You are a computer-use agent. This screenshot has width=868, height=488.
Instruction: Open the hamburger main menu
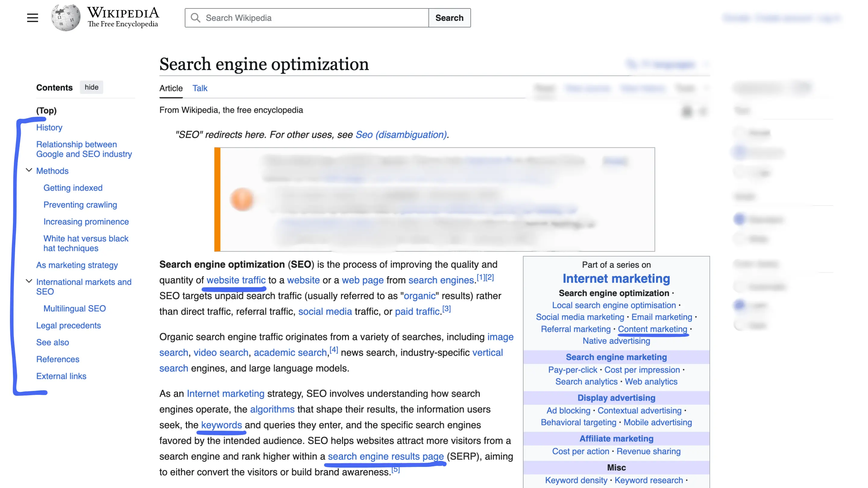click(32, 17)
